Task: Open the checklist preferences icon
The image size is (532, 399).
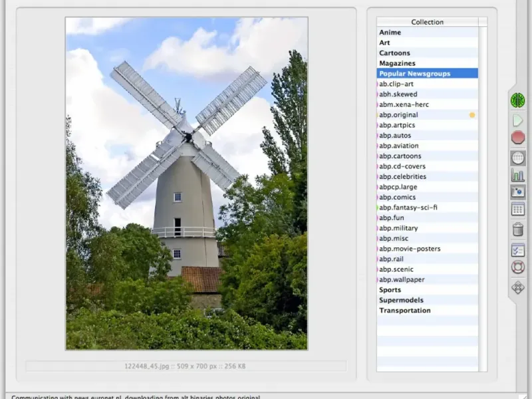Action: (518, 250)
